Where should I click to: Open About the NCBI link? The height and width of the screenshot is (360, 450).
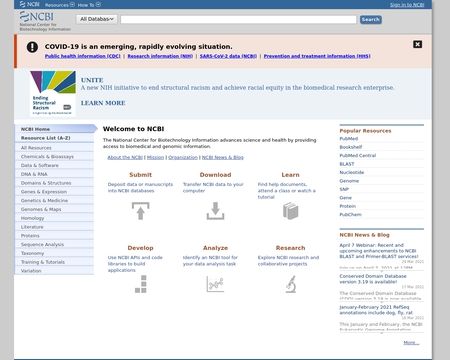click(x=125, y=157)
